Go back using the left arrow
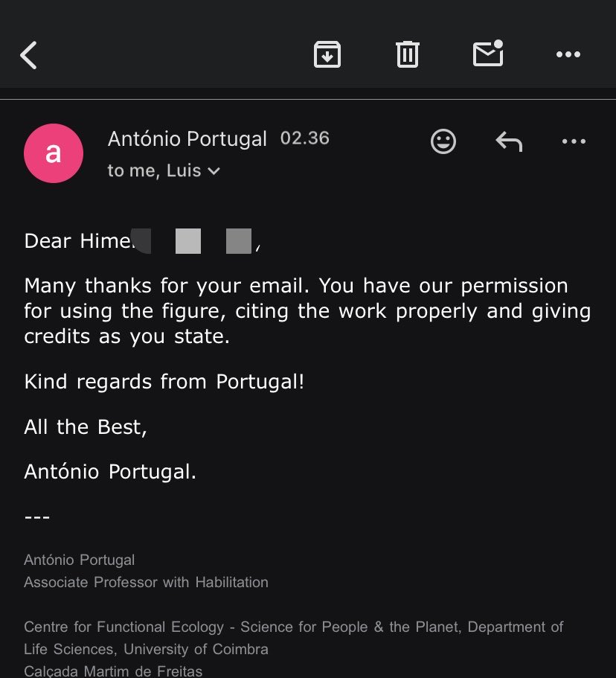The width and height of the screenshot is (616, 678). pos(28,55)
